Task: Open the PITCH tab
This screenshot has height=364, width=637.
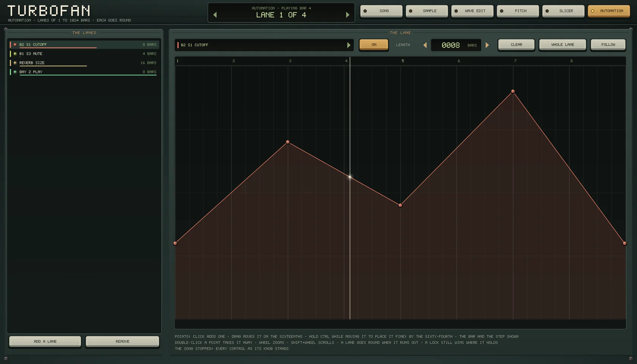Action: click(518, 11)
